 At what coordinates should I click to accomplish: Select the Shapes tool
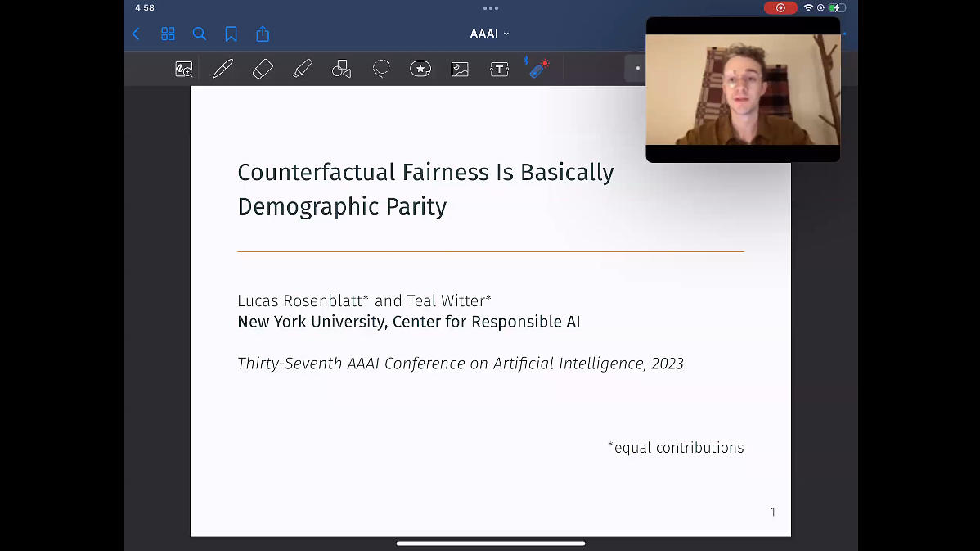click(x=341, y=68)
